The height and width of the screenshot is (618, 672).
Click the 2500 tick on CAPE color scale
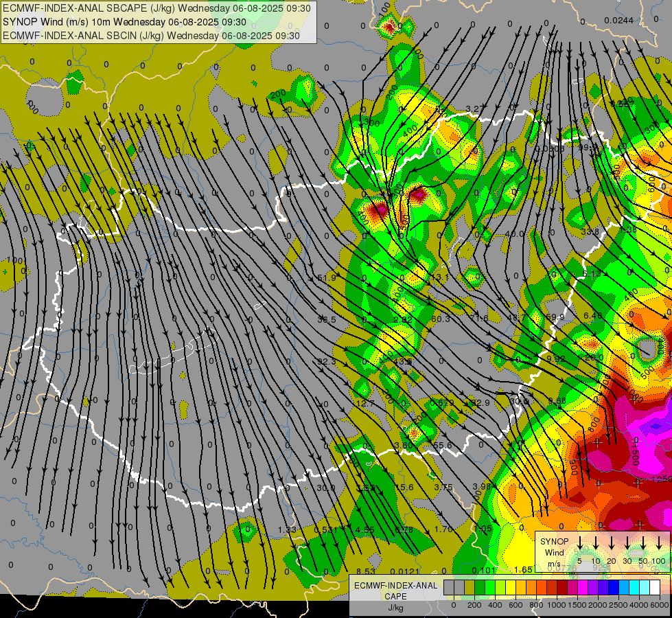(618, 605)
